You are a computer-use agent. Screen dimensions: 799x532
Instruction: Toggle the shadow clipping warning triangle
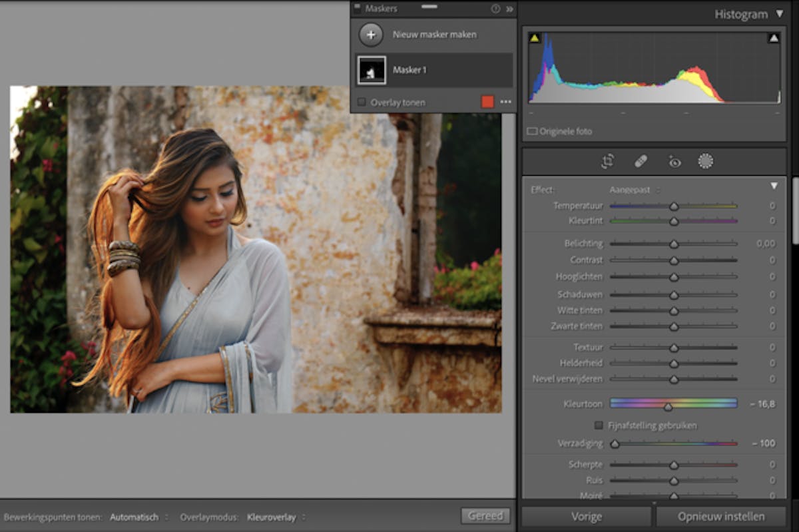pyautogui.click(x=534, y=39)
